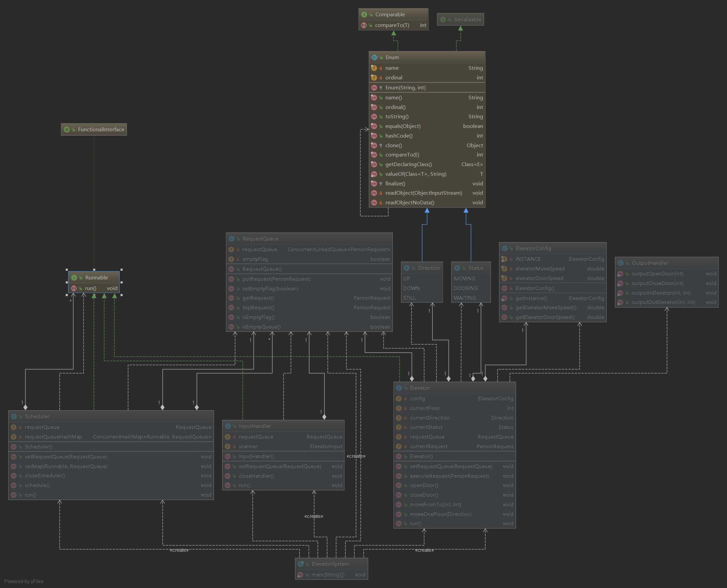Screen dimensions: 727x588
Task: Select the currentRequest PersonRequest row
Action: [455, 446]
